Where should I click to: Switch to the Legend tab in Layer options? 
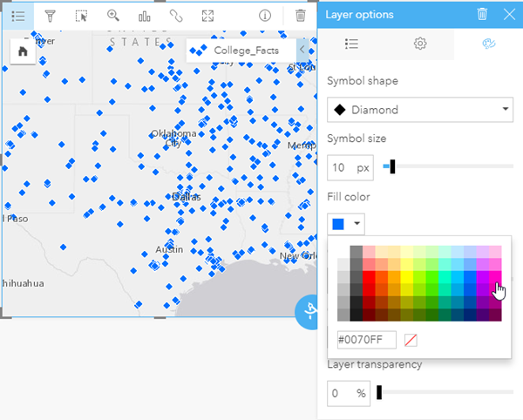point(351,44)
